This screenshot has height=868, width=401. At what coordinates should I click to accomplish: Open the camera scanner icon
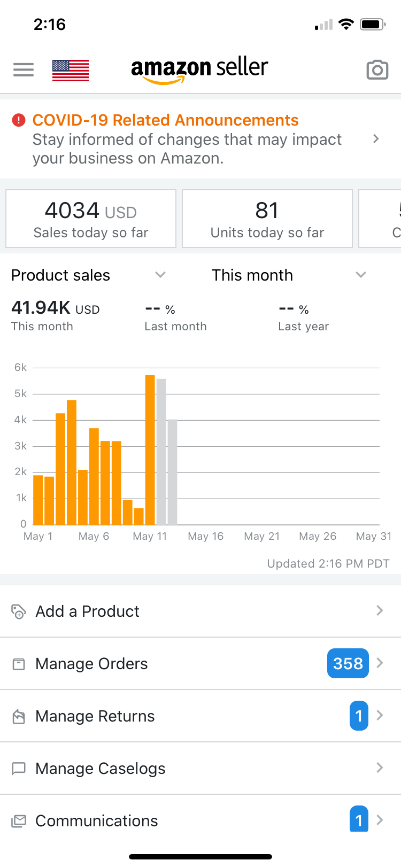click(377, 70)
